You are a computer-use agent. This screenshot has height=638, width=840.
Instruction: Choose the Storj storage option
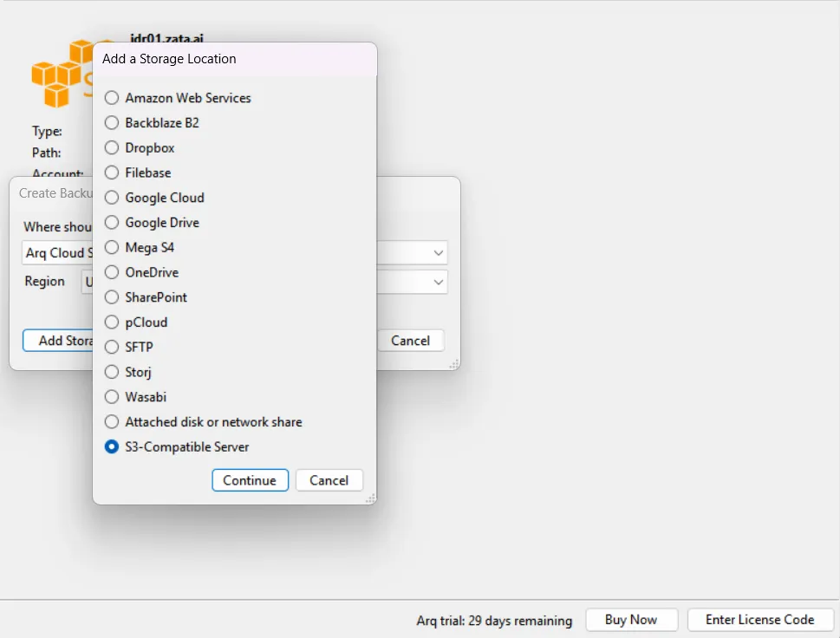click(112, 372)
